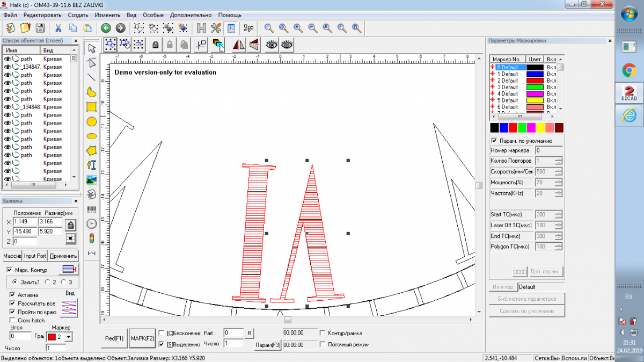The height and width of the screenshot is (362, 644).
Task: Click the scissors cut icon
Action: (58, 28)
